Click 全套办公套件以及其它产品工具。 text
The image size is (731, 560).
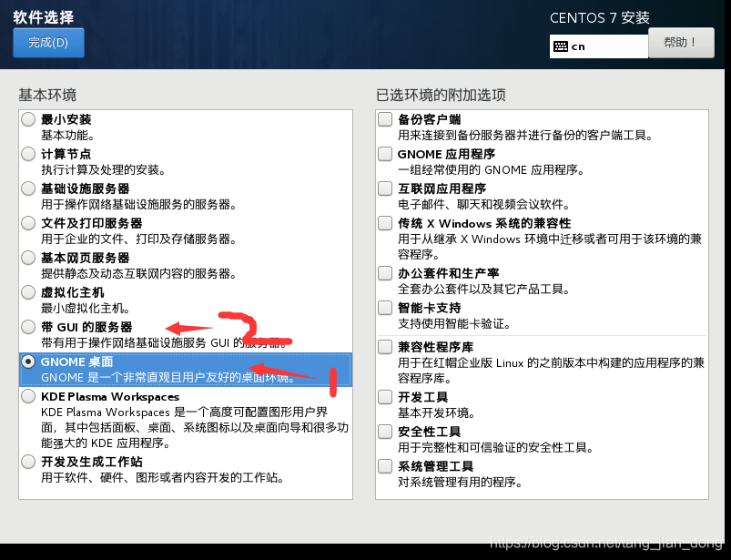(x=484, y=289)
